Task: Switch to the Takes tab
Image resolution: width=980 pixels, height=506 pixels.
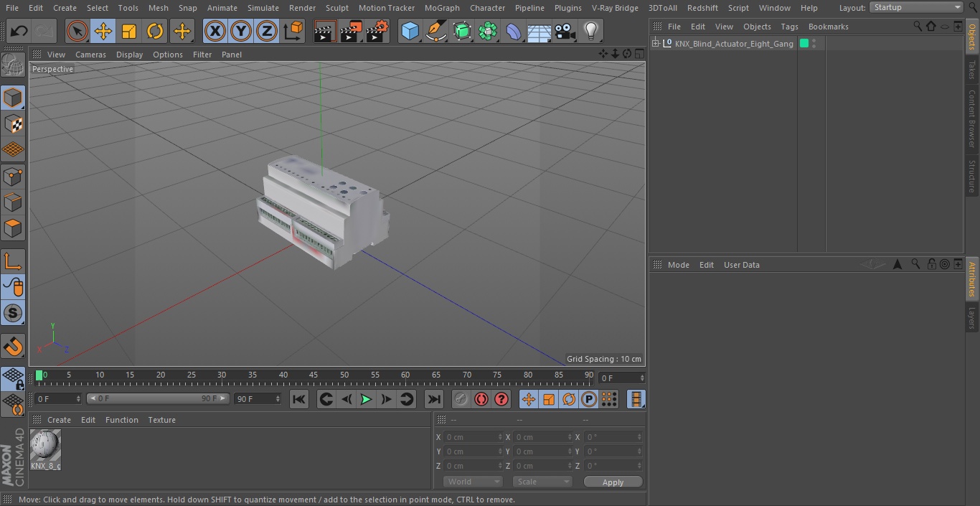Action: point(972,70)
